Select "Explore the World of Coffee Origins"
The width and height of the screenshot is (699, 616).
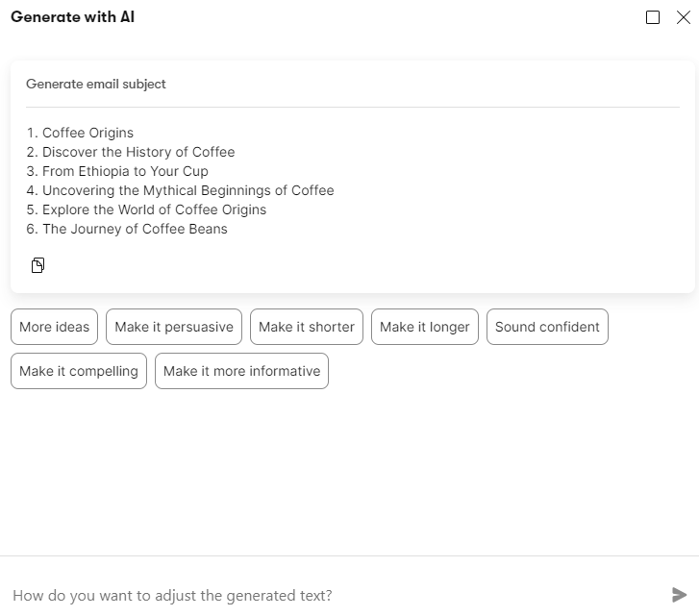coord(146,209)
